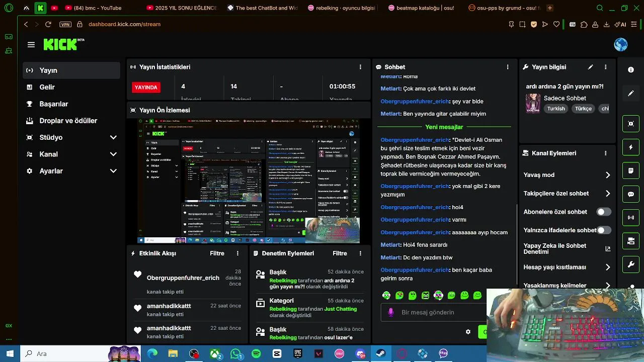Click the preview frame icon in right rail
The height and width of the screenshot is (362, 644).
click(631, 124)
